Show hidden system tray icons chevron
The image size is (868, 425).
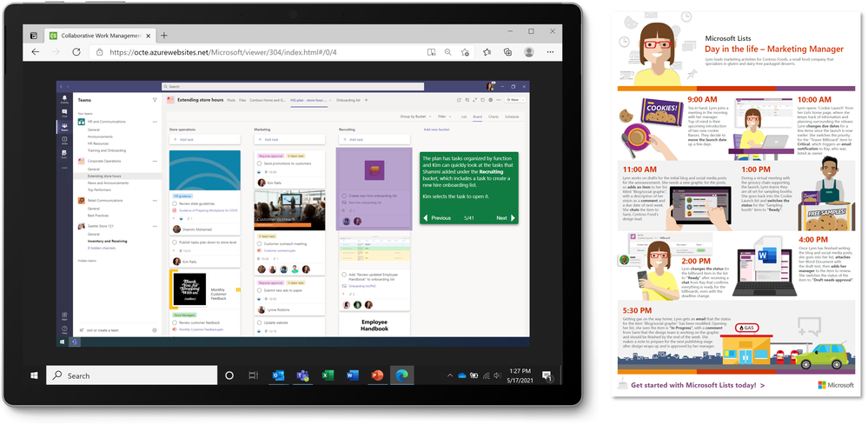click(450, 375)
